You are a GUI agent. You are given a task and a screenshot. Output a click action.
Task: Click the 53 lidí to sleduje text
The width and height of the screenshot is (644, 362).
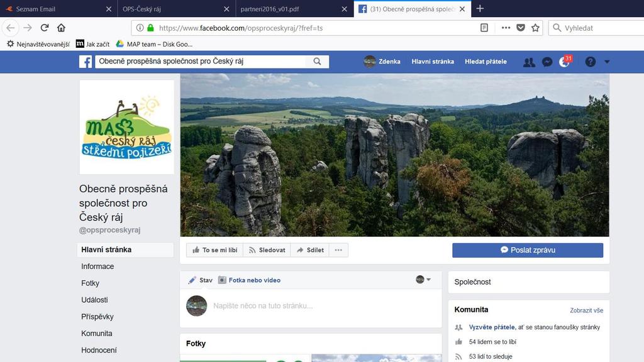(491, 356)
